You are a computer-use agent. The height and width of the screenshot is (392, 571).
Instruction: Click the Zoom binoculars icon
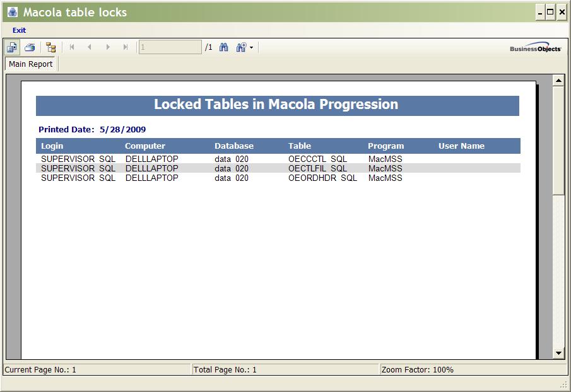[241, 47]
